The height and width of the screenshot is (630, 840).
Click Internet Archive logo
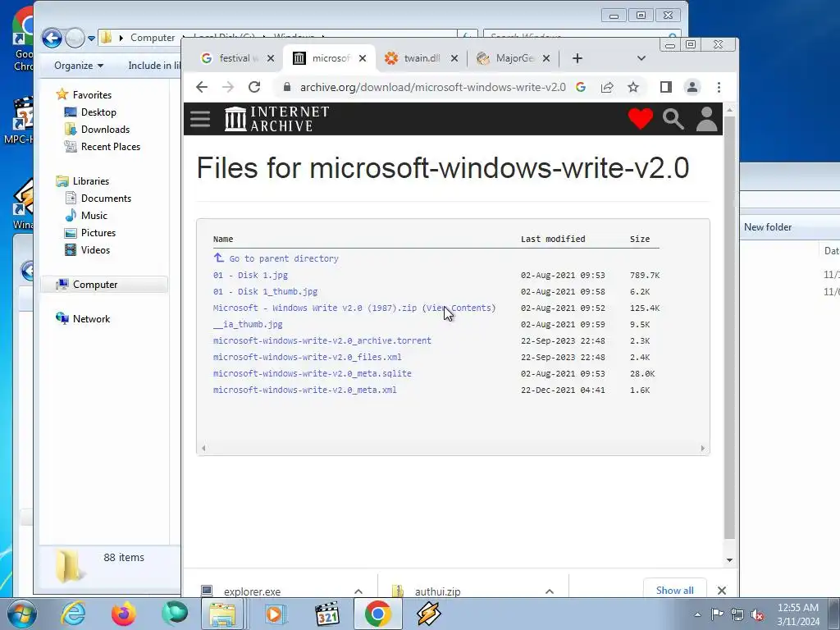(x=277, y=119)
